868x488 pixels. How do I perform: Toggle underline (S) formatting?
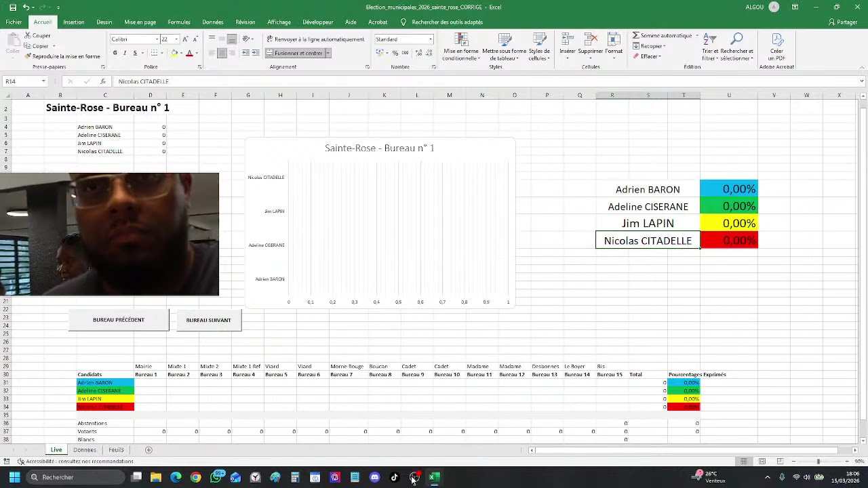(x=135, y=53)
